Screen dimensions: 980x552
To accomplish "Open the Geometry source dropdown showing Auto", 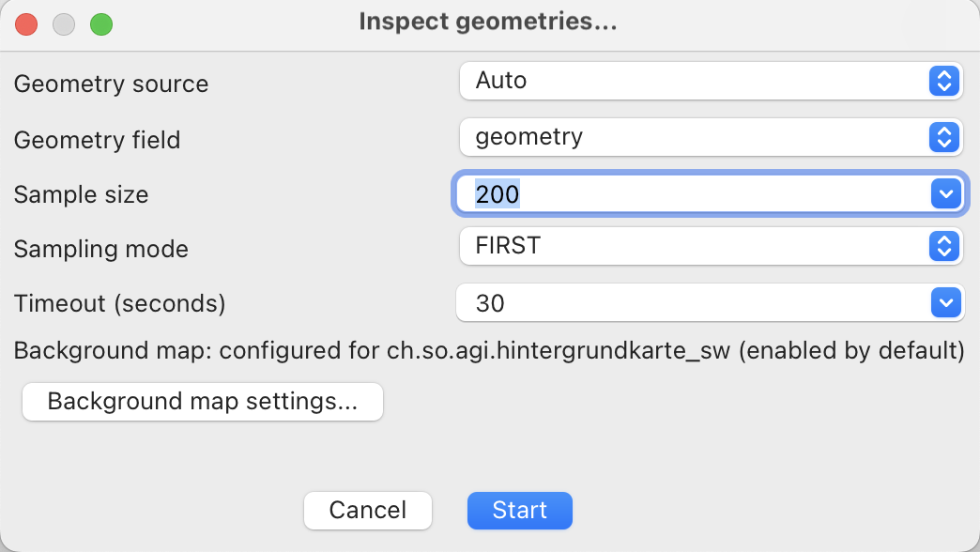I will pyautogui.click(x=710, y=81).
